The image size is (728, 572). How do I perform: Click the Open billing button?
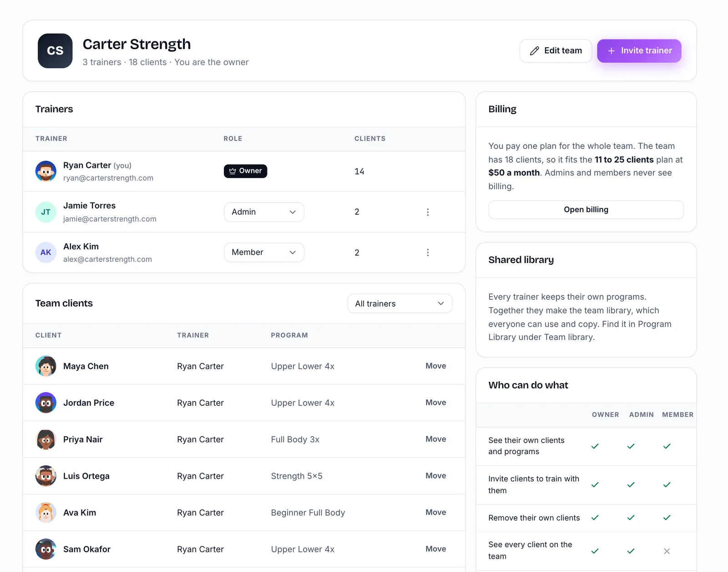point(586,210)
